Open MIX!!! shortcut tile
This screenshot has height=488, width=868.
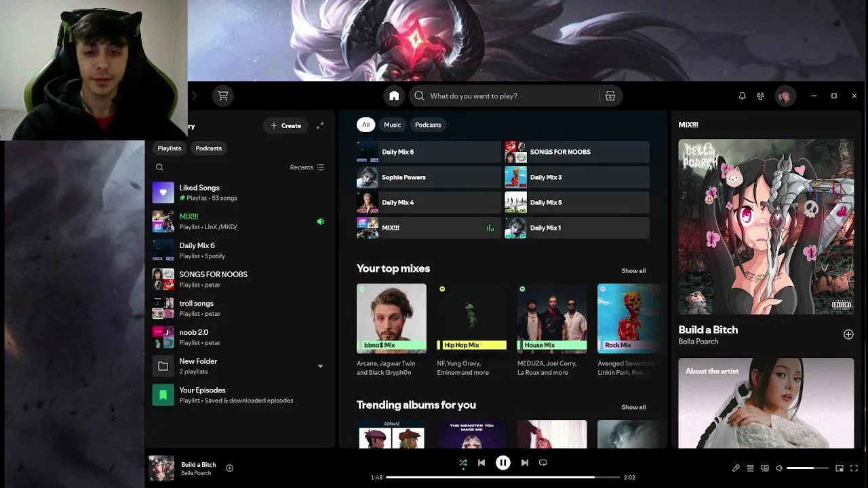pyautogui.click(x=429, y=228)
